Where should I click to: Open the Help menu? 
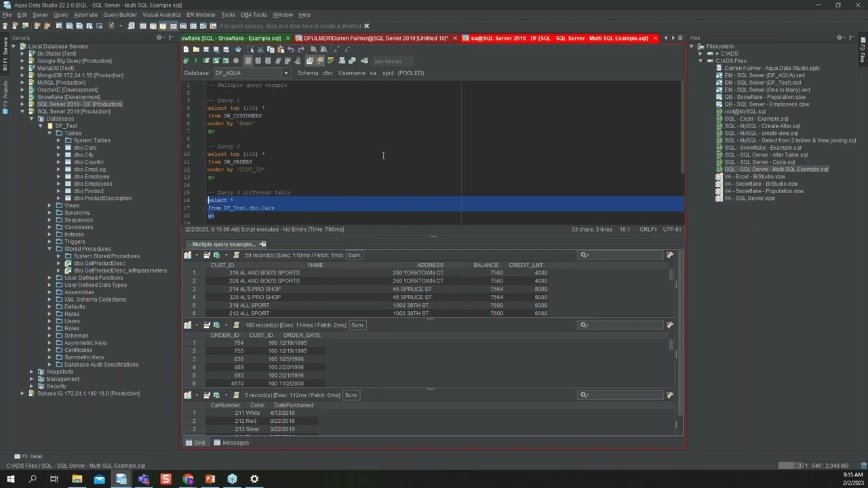pos(304,14)
